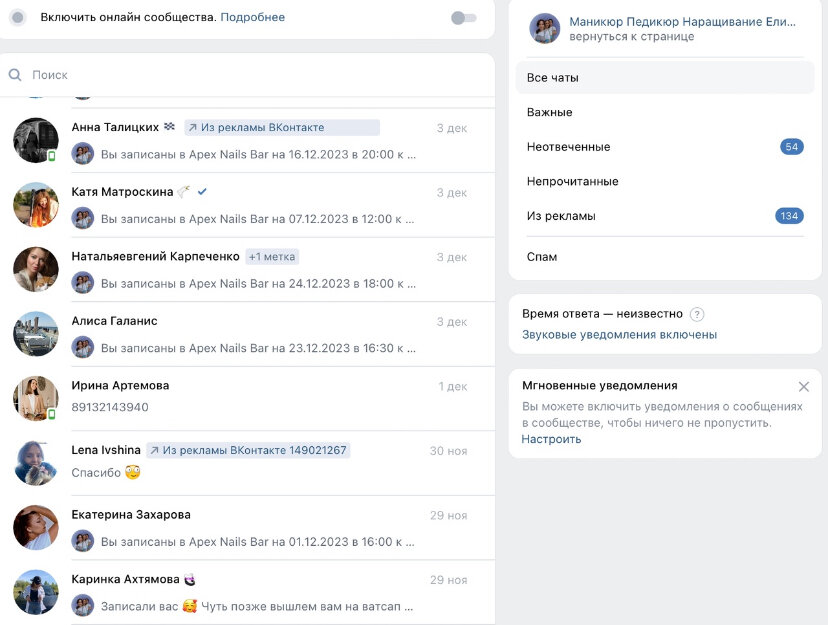828x625 pixels.
Task: Click the Спасибо message emoji
Action: click(133, 472)
